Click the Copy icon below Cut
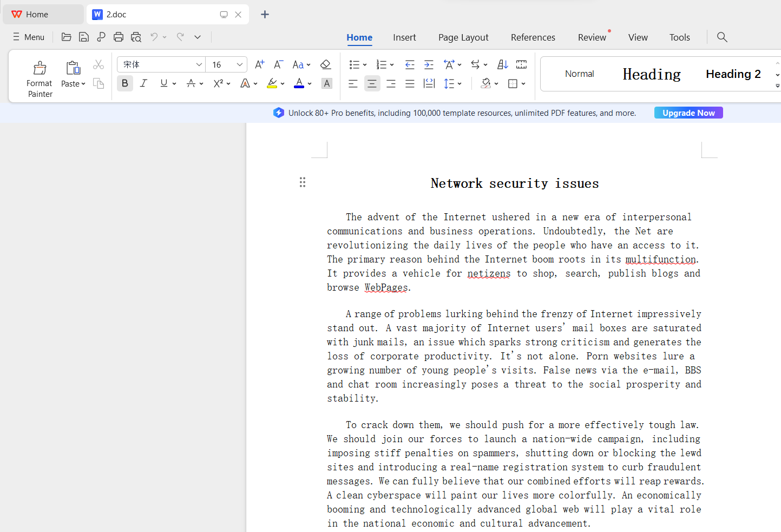This screenshot has height=532, width=781. [x=99, y=83]
